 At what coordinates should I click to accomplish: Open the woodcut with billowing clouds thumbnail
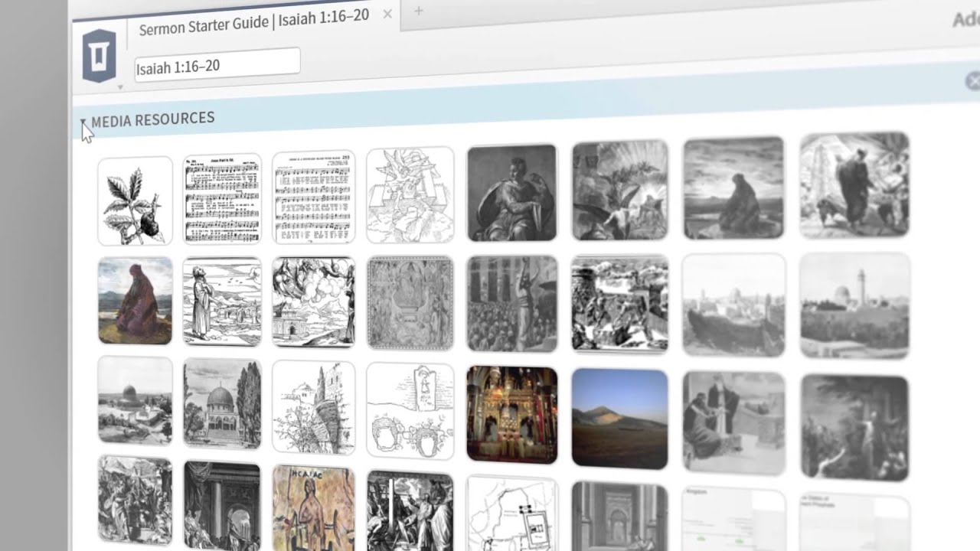[313, 302]
